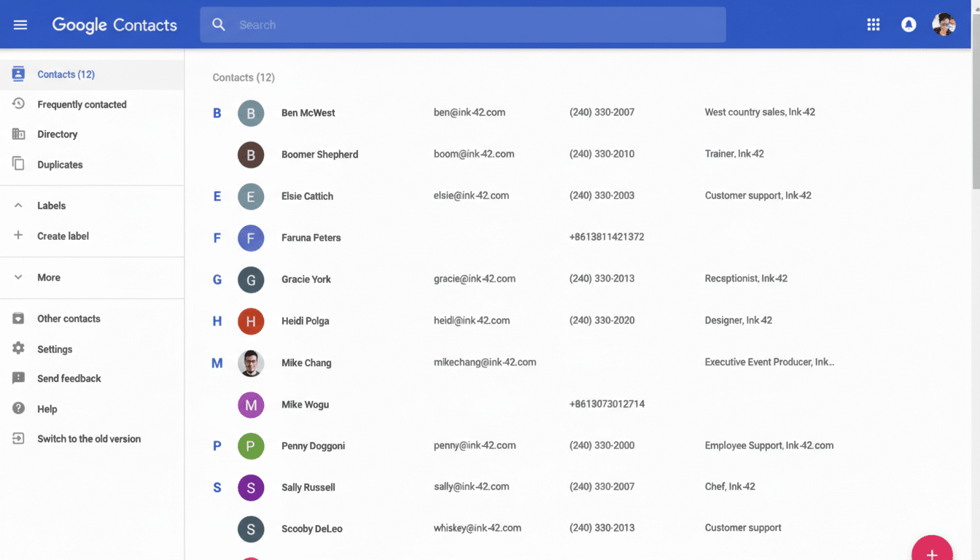Open the hamburger navigation menu
Viewport: 980px width, 560px height.
coord(20,24)
